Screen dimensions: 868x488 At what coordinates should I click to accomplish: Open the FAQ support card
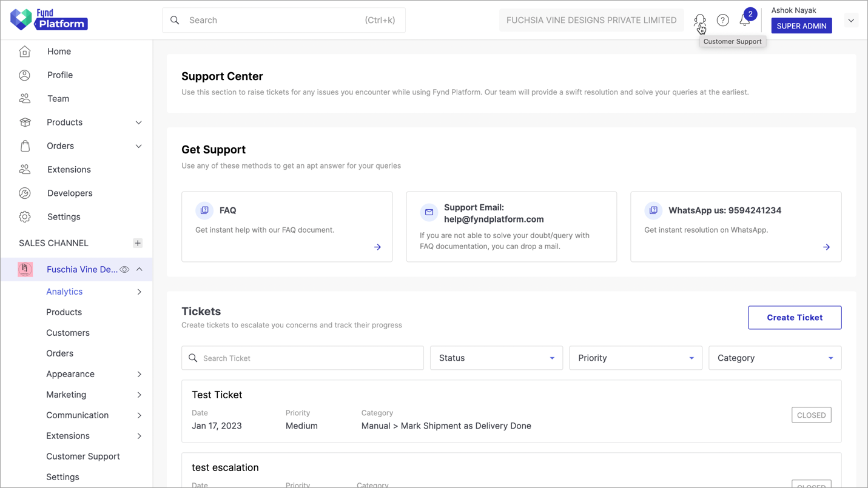(287, 227)
